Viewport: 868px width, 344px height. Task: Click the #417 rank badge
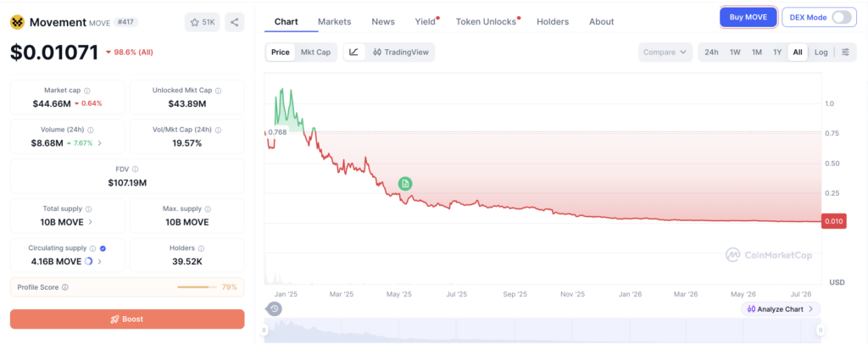point(125,22)
